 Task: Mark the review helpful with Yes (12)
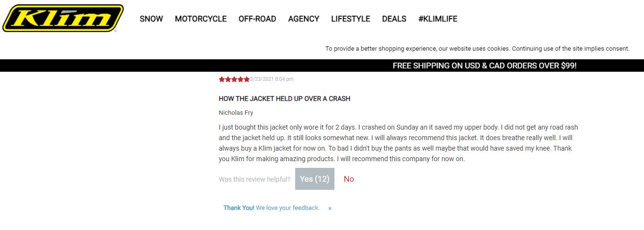pyautogui.click(x=315, y=179)
